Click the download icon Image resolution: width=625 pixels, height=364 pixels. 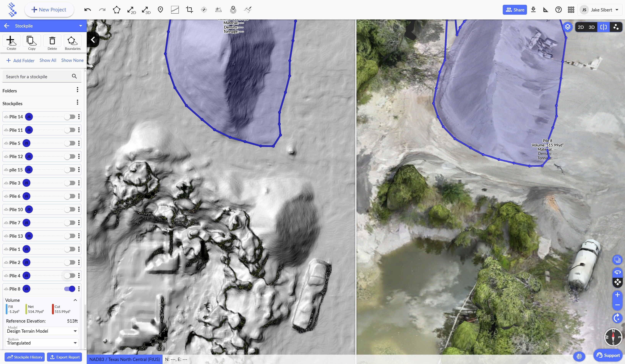tap(533, 10)
